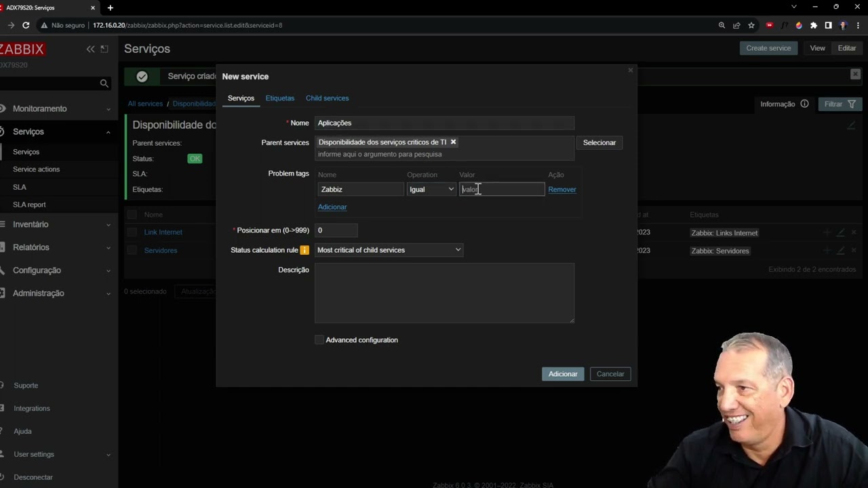Open the SLA submenu item
This screenshot has height=488, width=868.
[x=20, y=187]
